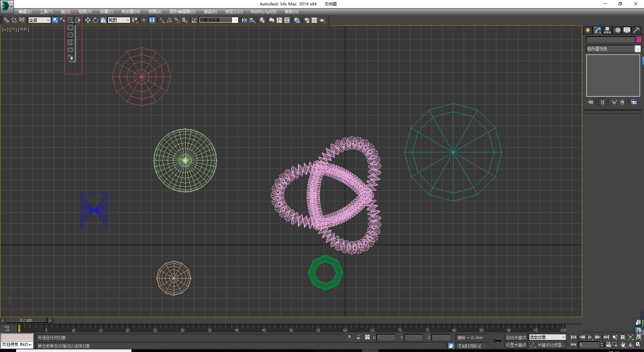Choose circular selection region from flyout
This screenshot has height=352, width=644.
coord(70,35)
